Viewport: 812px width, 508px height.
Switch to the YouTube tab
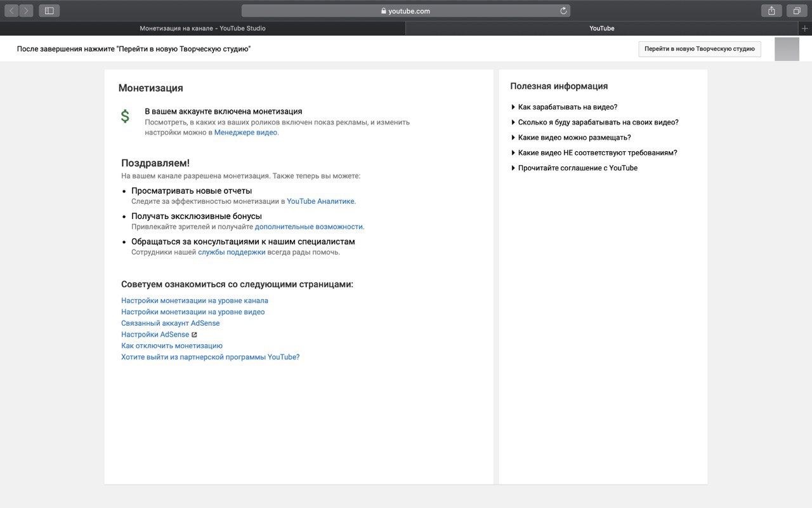click(602, 29)
